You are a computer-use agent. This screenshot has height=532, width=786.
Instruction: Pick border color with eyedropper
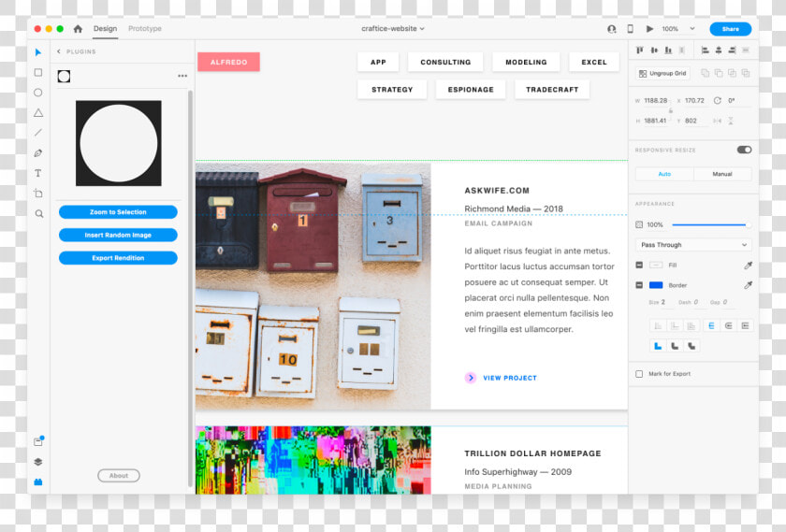(x=748, y=285)
